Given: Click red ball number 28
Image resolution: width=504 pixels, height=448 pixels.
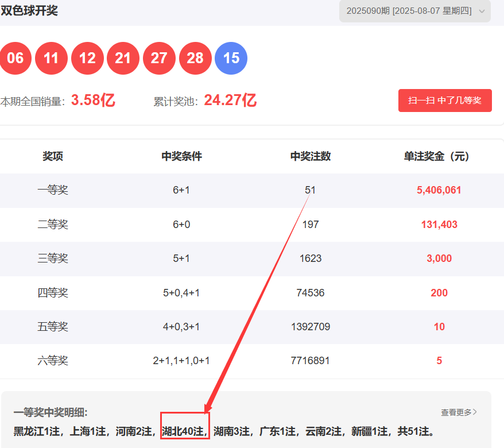Looking at the screenshot, I should click(195, 58).
